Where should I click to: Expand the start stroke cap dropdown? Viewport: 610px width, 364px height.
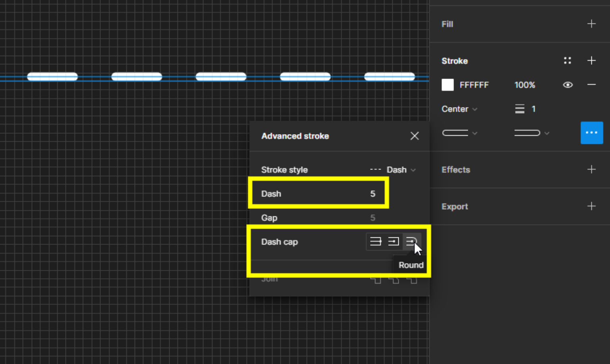tap(459, 133)
